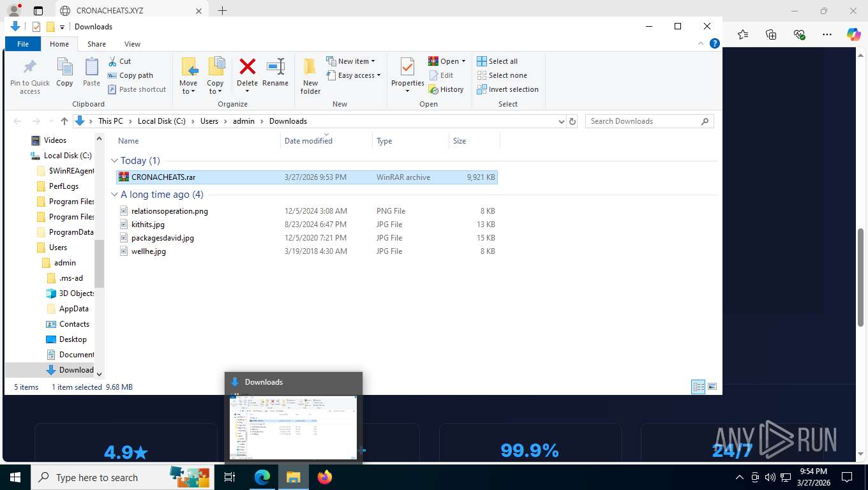Viewport: 868px width, 490px height.
Task: Open Firefox from the taskbar
Action: [325, 477]
